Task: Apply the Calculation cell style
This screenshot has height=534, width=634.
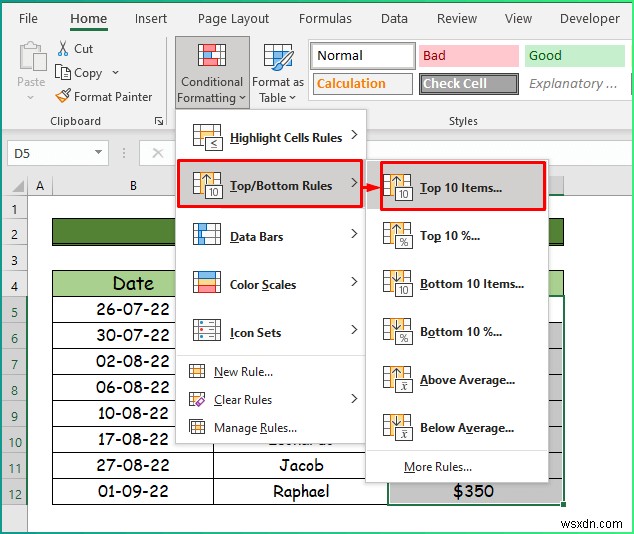Action: (363, 84)
